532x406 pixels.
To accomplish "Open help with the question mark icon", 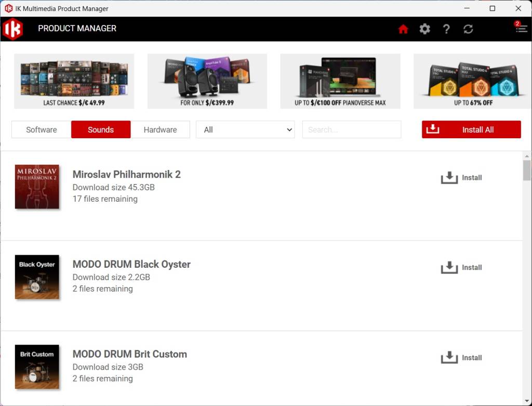I will tap(446, 29).
